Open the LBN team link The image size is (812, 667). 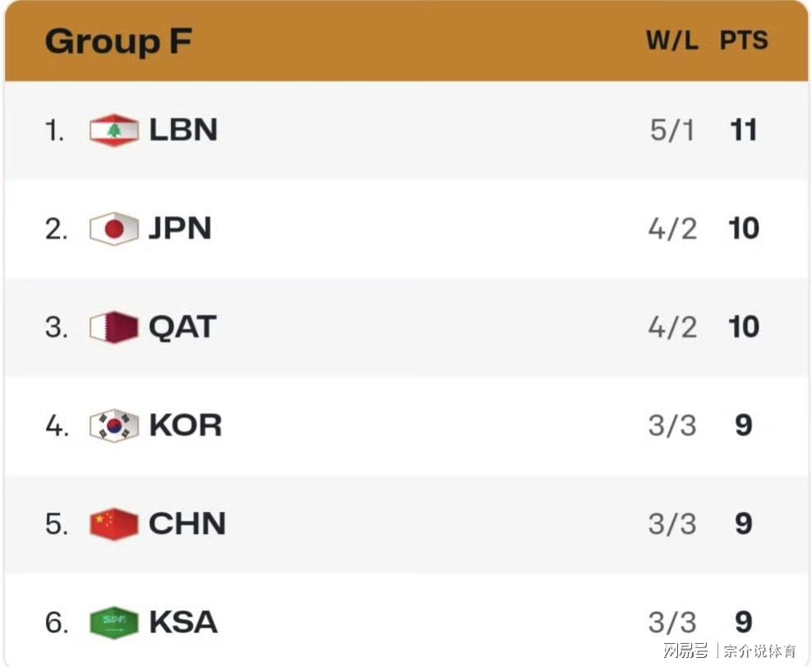click(182, 130)
